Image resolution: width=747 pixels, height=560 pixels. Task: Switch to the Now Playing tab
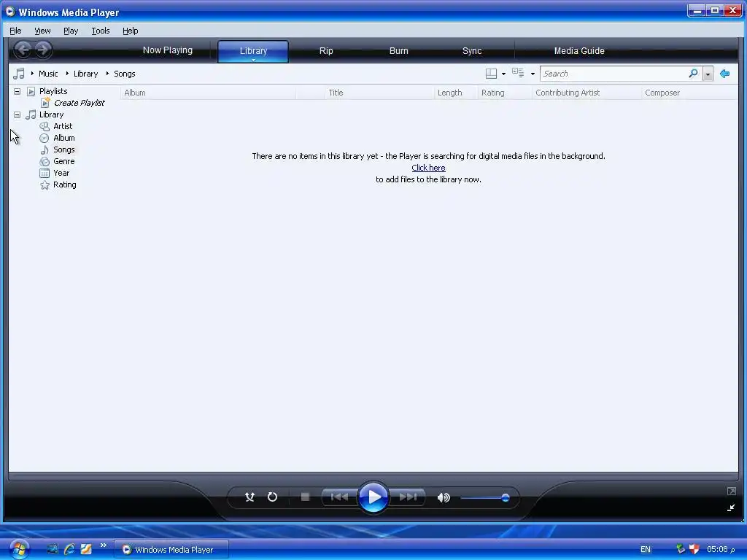[168, 50]
